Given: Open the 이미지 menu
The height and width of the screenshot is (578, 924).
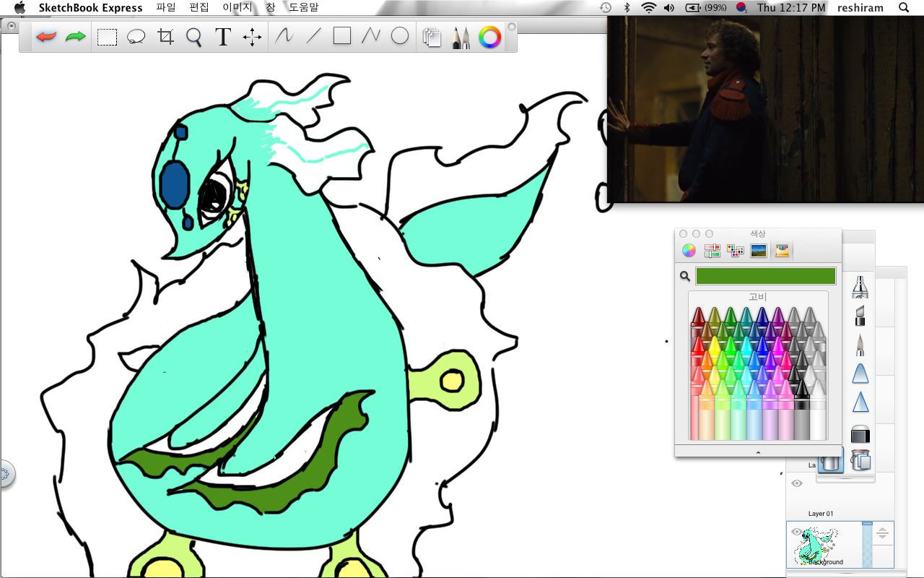Looking at the screenshot, I should tap(237, 7).
